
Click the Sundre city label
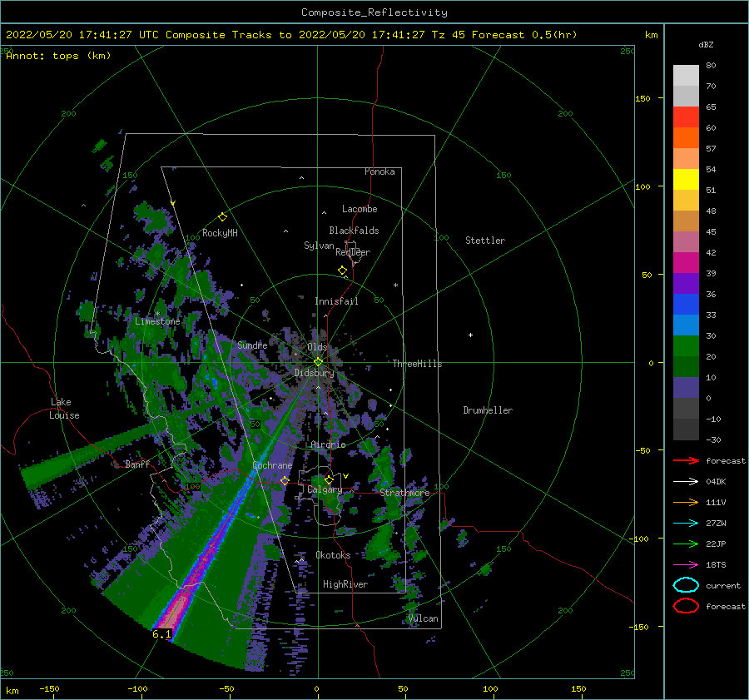(252, 345)
